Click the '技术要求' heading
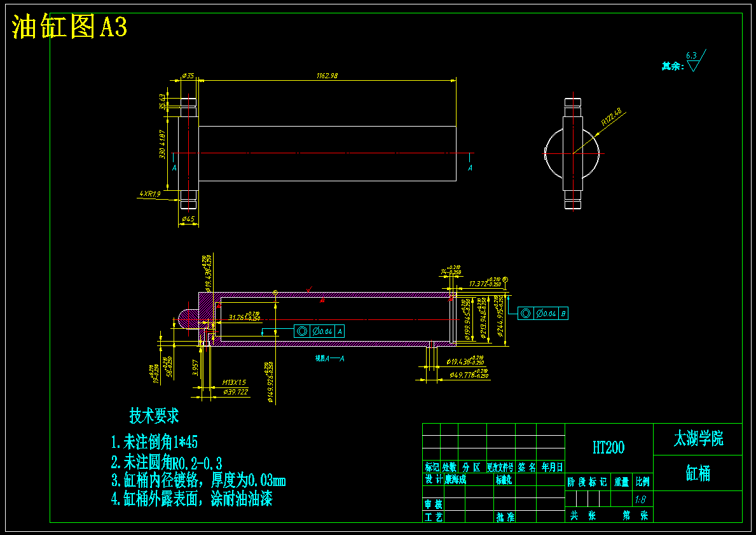756x535 pixels. (155, 415)
